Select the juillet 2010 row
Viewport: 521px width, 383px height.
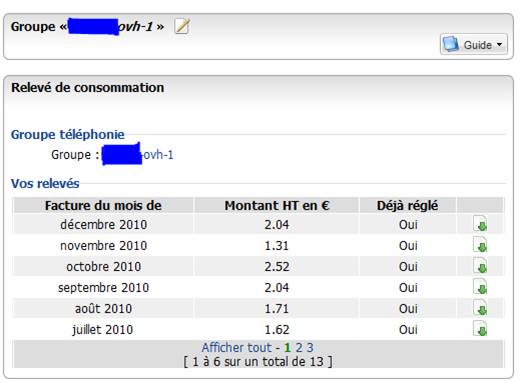[x=258, y=329]
